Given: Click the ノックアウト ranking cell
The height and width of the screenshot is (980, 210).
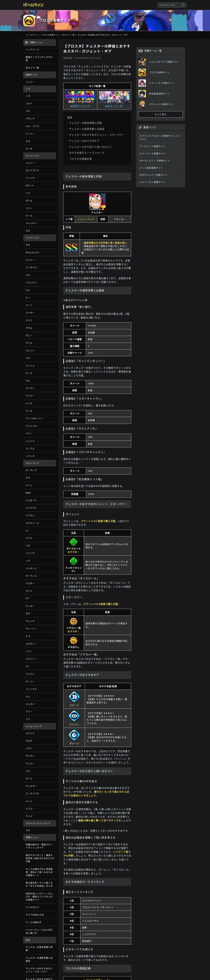Looking at the screenshot, I should point(105,934).
